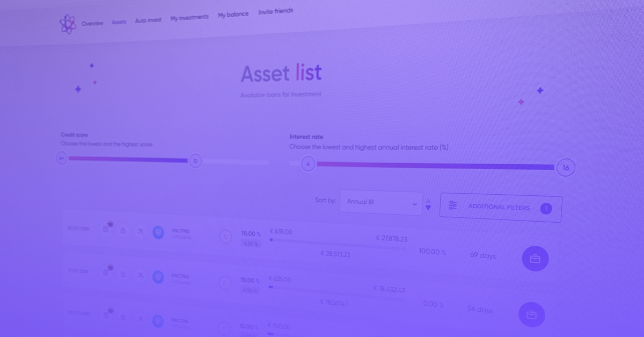Open Auto invest from the navigation
Image resolution: width=644 pixels, height=337 pixels.
[148, 20]
